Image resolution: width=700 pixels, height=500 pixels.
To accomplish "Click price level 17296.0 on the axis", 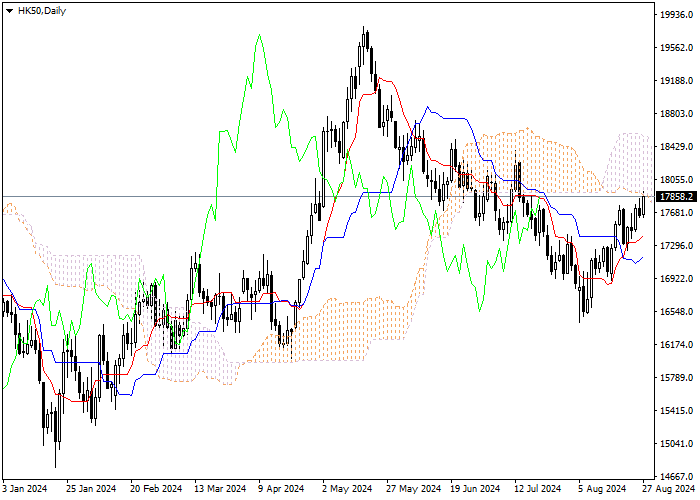I will coord(676,246).
